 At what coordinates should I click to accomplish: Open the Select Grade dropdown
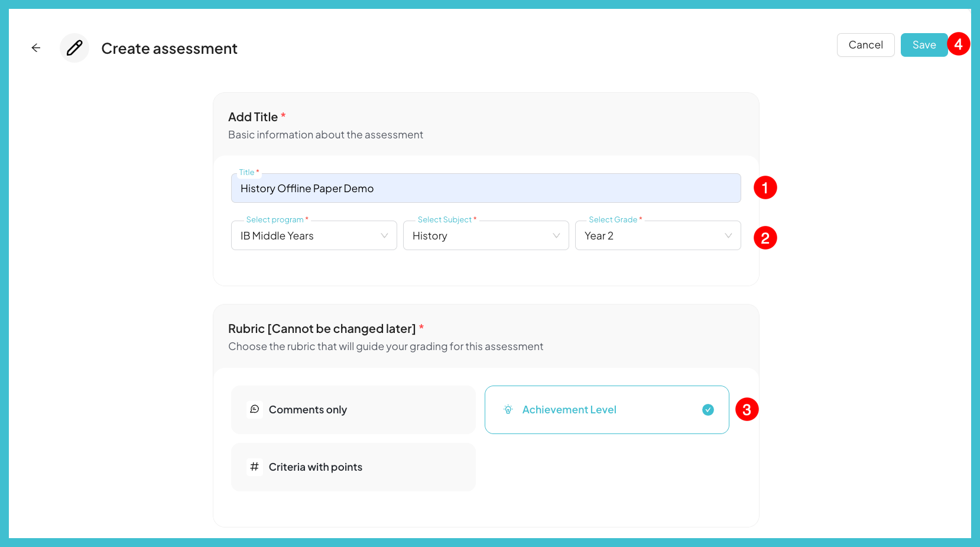657,236
